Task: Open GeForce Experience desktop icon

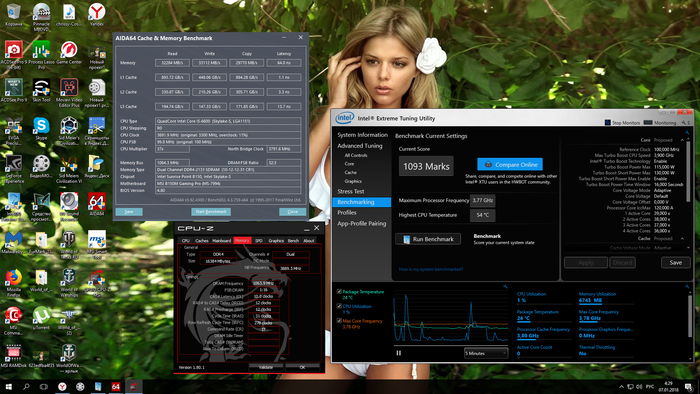Action: (14, 169)
